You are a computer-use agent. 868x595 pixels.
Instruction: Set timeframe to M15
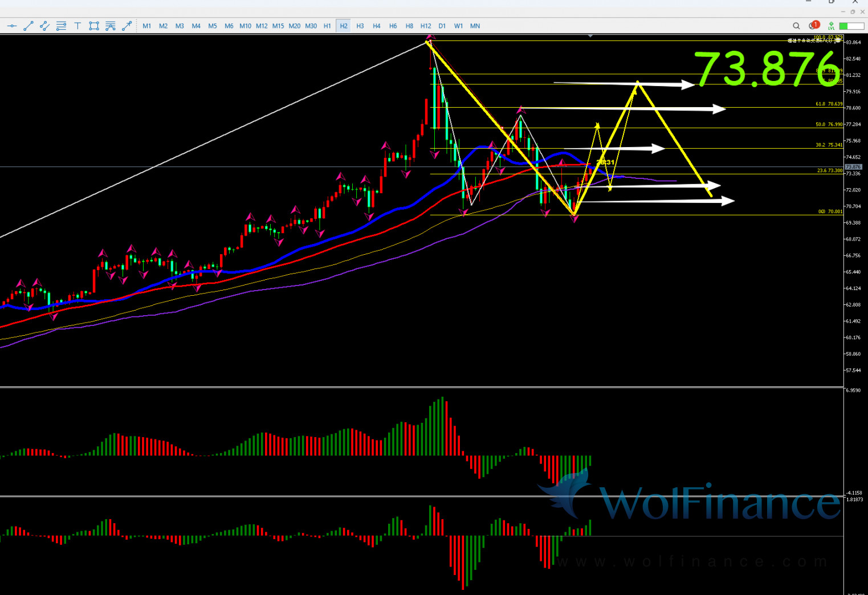tap(278, 26)
